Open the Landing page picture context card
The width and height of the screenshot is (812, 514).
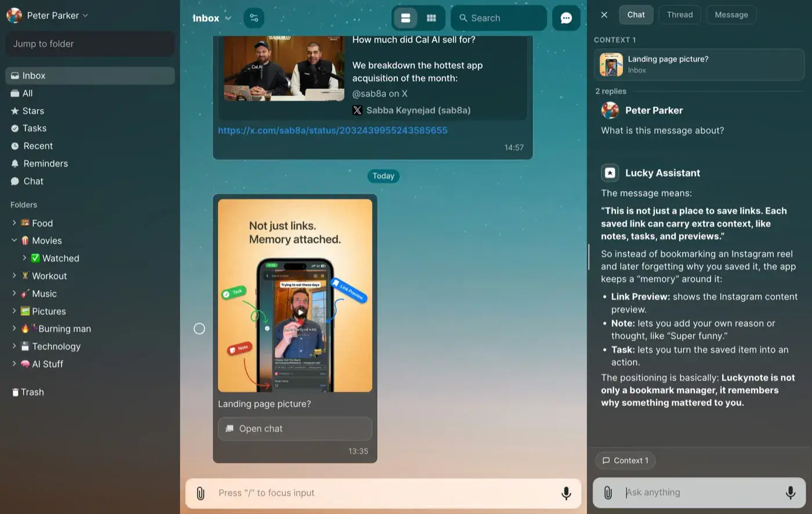(699, 64)
